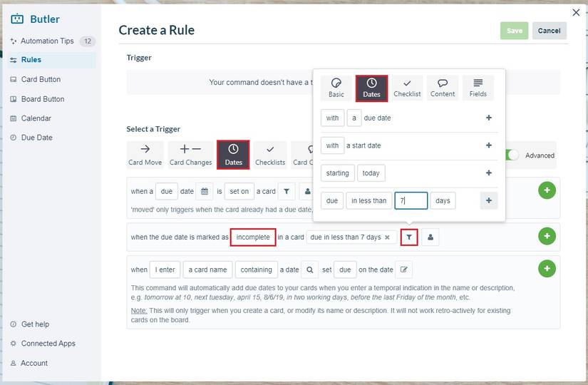Click the Automation Tips count badge 12
Image resolution: width=588 pixels, height=385 pixels.
88,41
